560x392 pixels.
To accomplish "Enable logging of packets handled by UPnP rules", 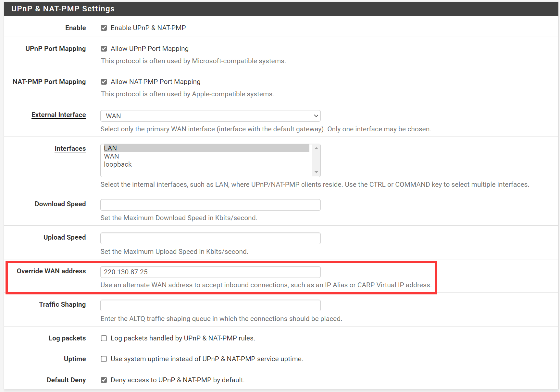I will click(104, 338).
